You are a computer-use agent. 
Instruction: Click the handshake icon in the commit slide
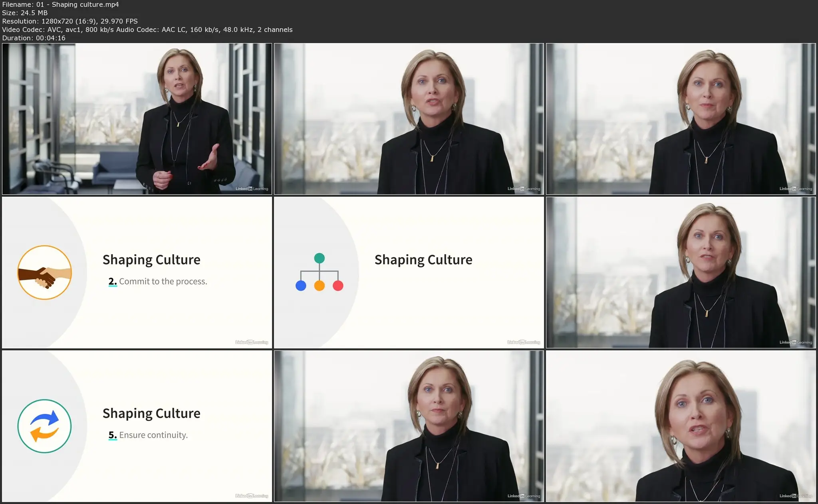pyautogui.click(x=44, y=273)
